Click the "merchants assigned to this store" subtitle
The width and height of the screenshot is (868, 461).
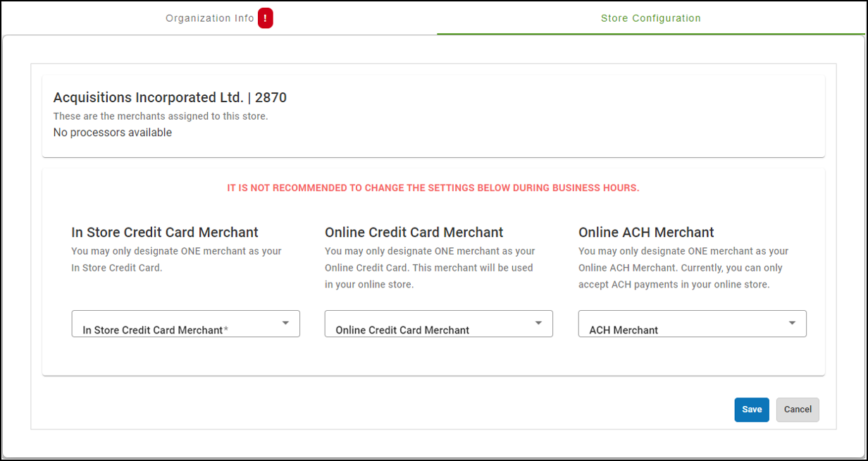tap(161, 116)
